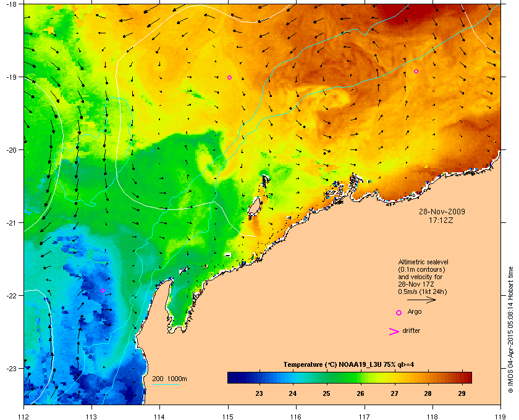The width and height of the screenshot is (519, 420).
Task: Click the cyan depth contour legend line
Action: click(166, 384)
